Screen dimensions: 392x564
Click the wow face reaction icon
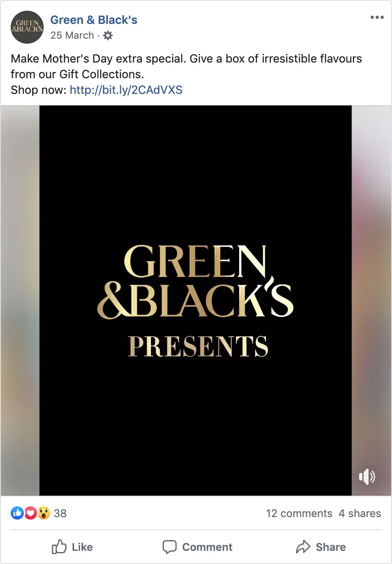tap(44, 513)
